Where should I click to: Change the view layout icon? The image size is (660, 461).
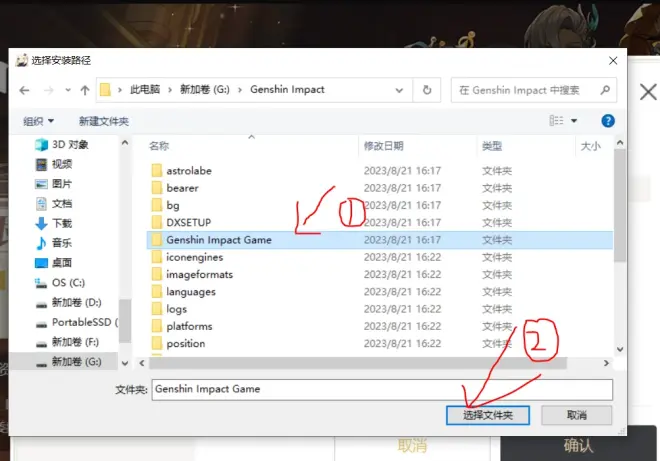click(x=556, y=121)
